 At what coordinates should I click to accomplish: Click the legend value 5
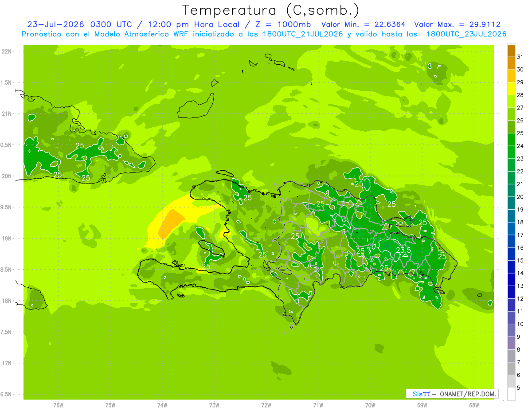(x=519, y=388)
